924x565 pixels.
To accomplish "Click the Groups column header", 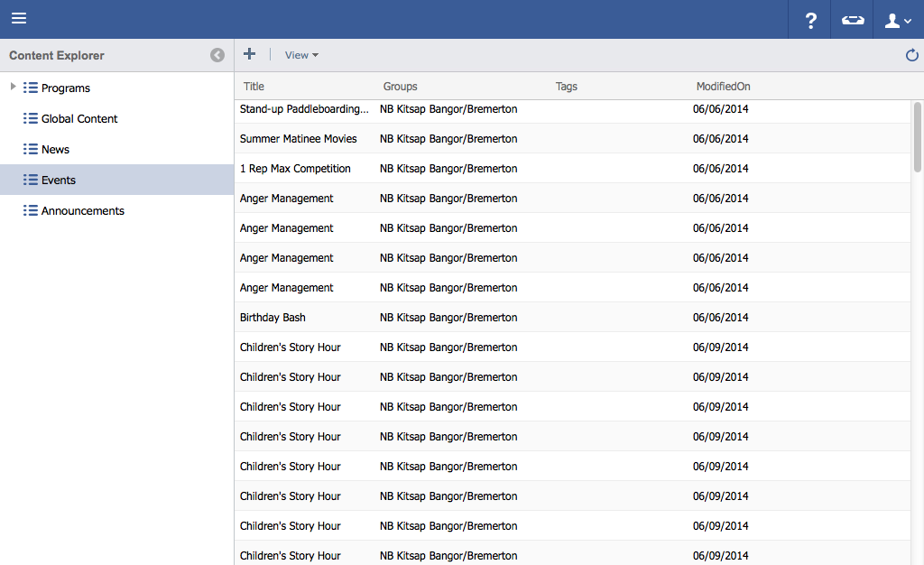I will pos(400,87).
